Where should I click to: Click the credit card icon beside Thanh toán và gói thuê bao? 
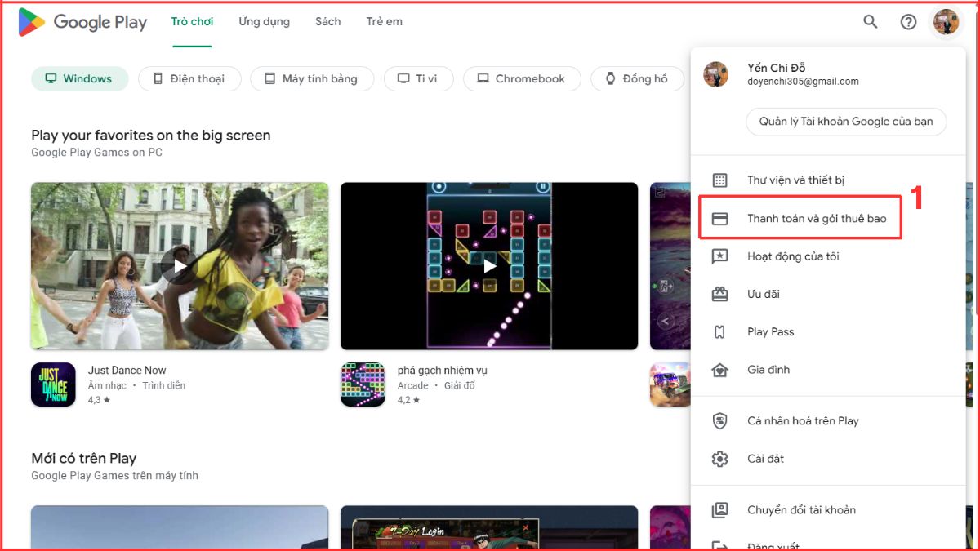pyautogui.click(x=719, y=219)
